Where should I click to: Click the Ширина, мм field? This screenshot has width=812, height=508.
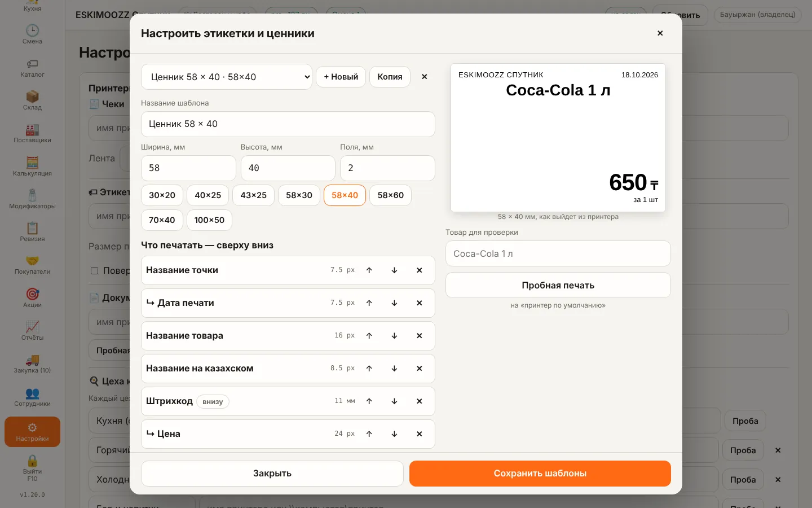pyautogui.click(x=188, y=168)
